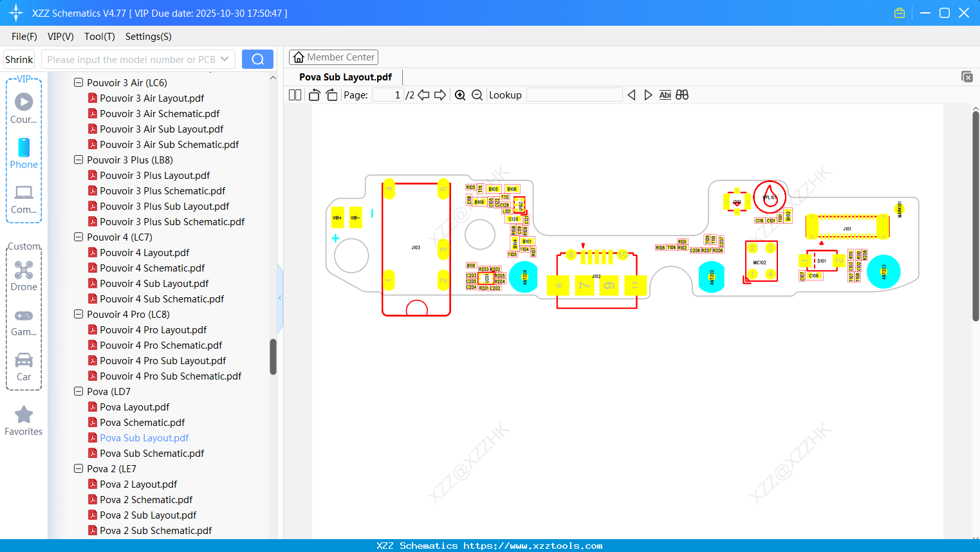Switch to the Pova Sub Layout.pdf tab
The image size is (980, 552).
(345, 77)
